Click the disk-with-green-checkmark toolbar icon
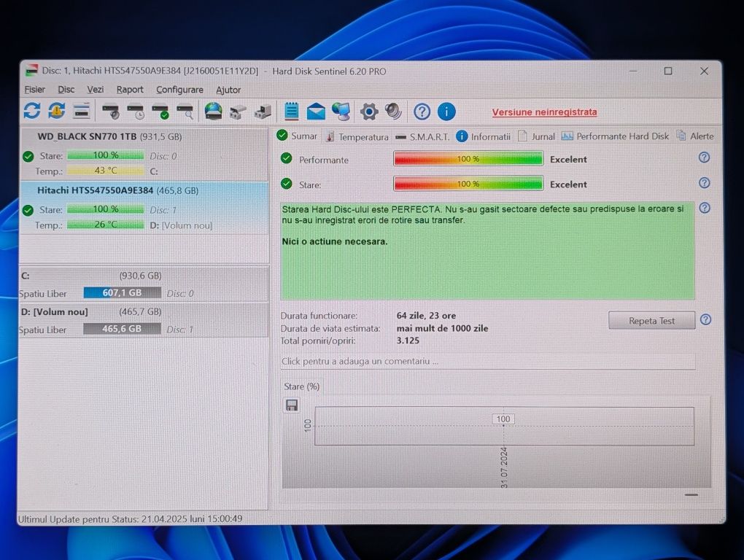Image resolution: width=744 pixels, height=560 pixels. [160, 112]
